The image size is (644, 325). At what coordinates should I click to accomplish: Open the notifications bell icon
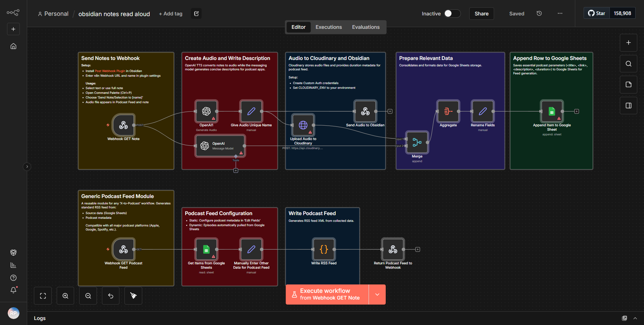pos(13,290)
